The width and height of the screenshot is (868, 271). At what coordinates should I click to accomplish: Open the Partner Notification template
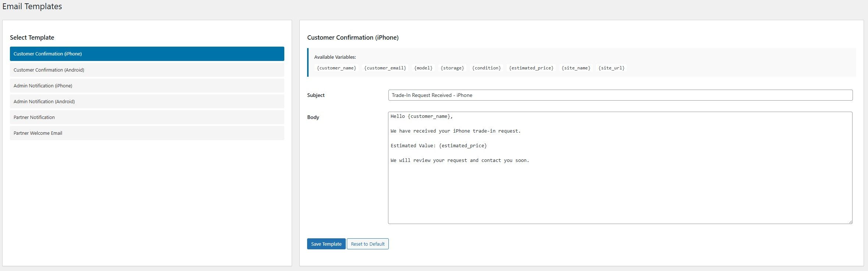(147, 117)
